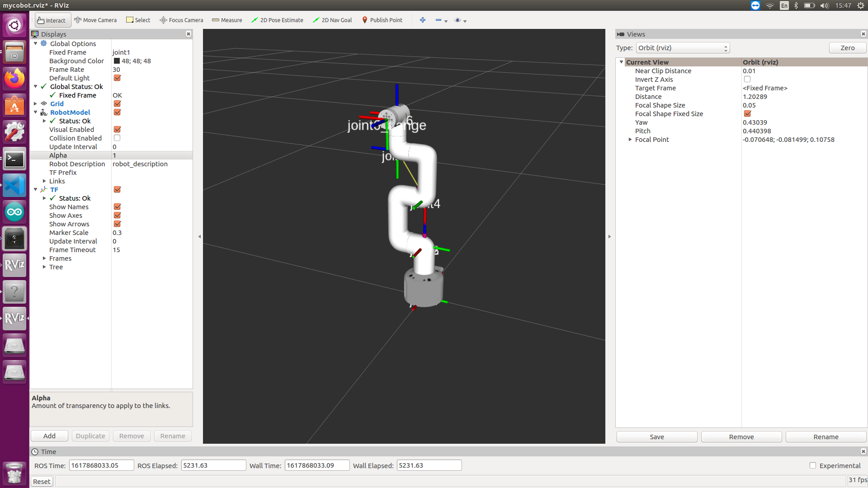Enable the Invert Z Axis checkbox
The width and height of the screenshot is (868, 488).
(x=747, y=80)
